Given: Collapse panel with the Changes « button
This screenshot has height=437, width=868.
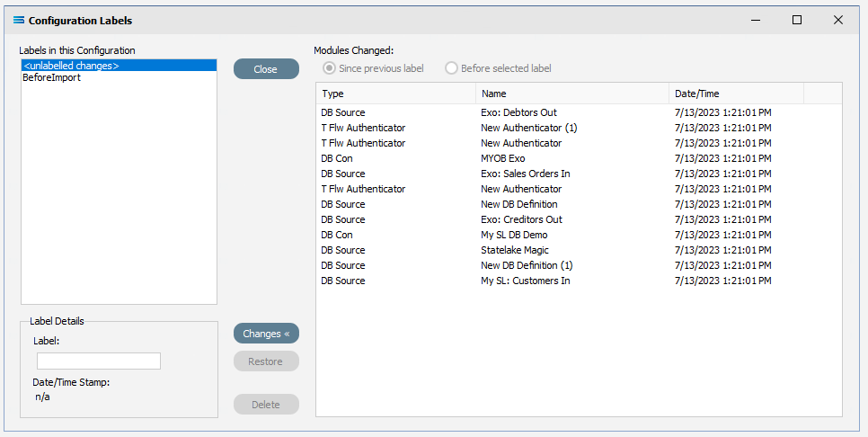Looking at the screenshot, I should [266, 334].
